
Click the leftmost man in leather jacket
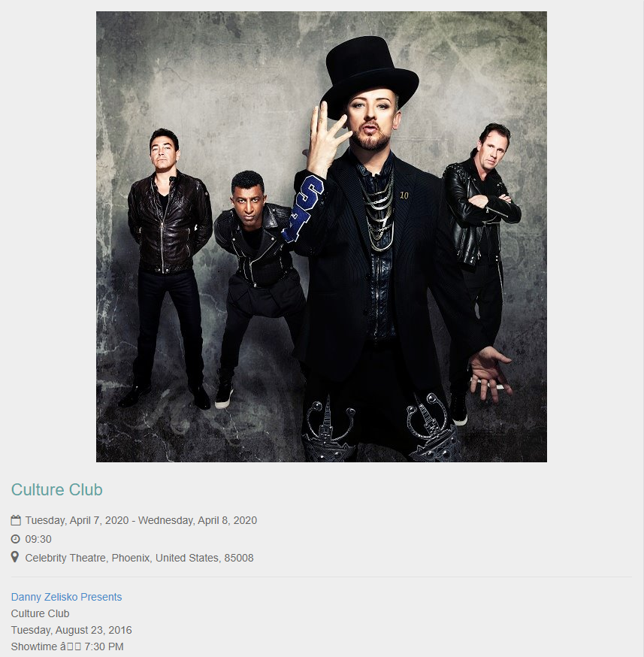tap(168, 268)
